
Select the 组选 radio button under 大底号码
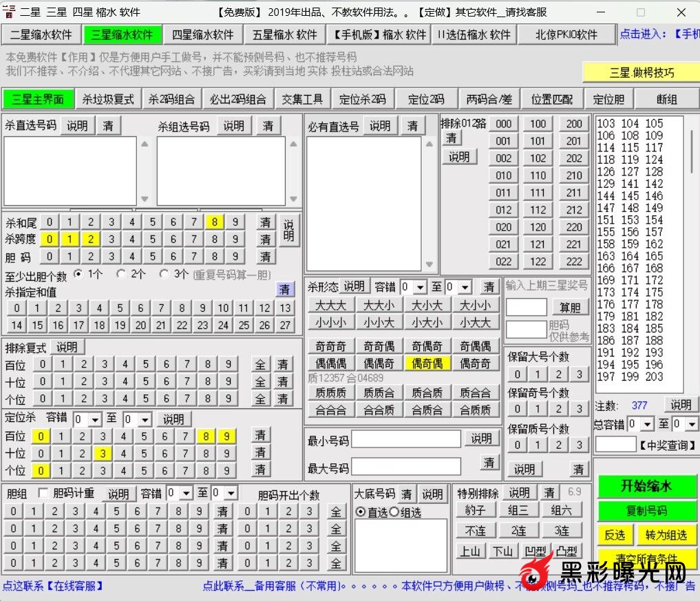click(394, 512)
